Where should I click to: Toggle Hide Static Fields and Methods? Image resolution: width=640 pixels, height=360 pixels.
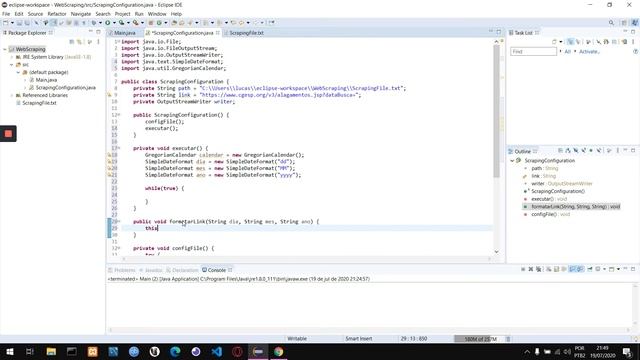click(583, 151)
